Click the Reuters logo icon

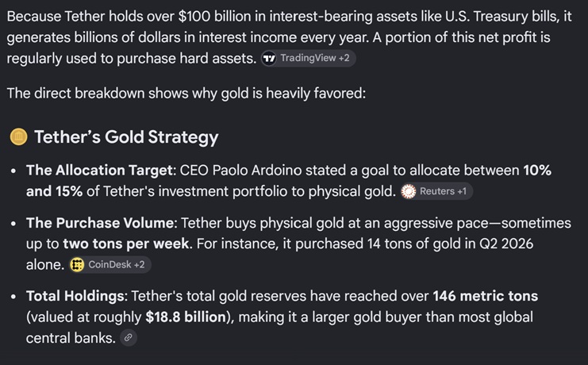point(409,191)
